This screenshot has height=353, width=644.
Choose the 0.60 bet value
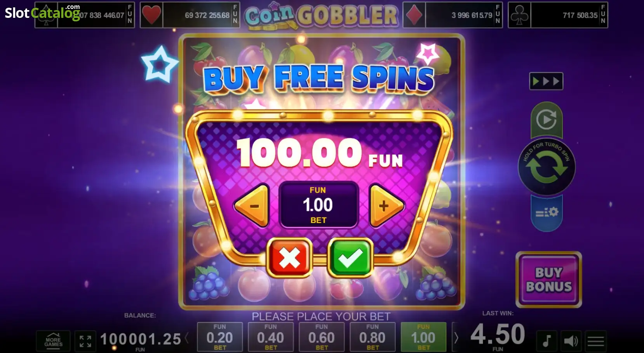pos(322,337)
